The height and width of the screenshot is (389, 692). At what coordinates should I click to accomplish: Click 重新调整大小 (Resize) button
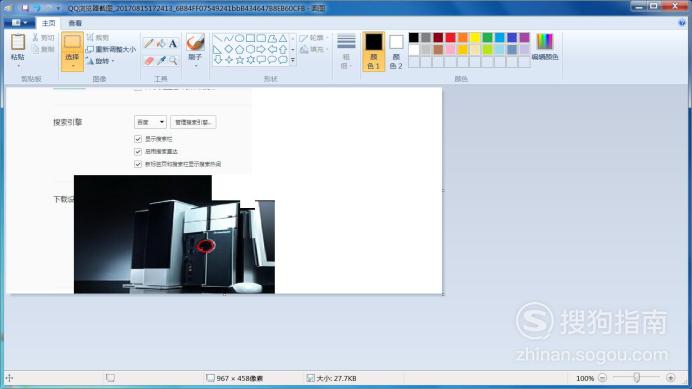pyautogui.click(x=111, y=49)
